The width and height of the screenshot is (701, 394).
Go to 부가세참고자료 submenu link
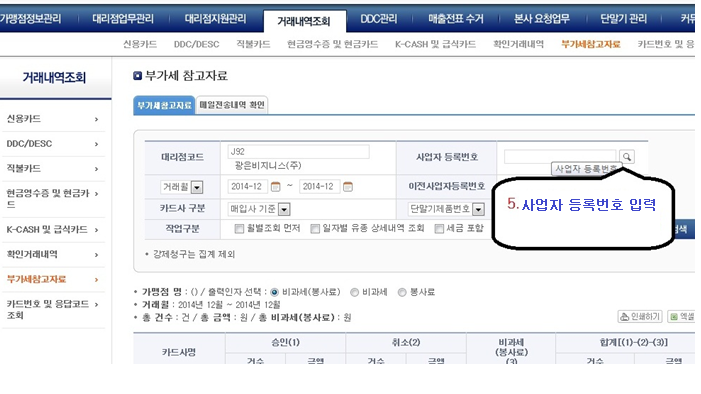[x=591, y=44]
